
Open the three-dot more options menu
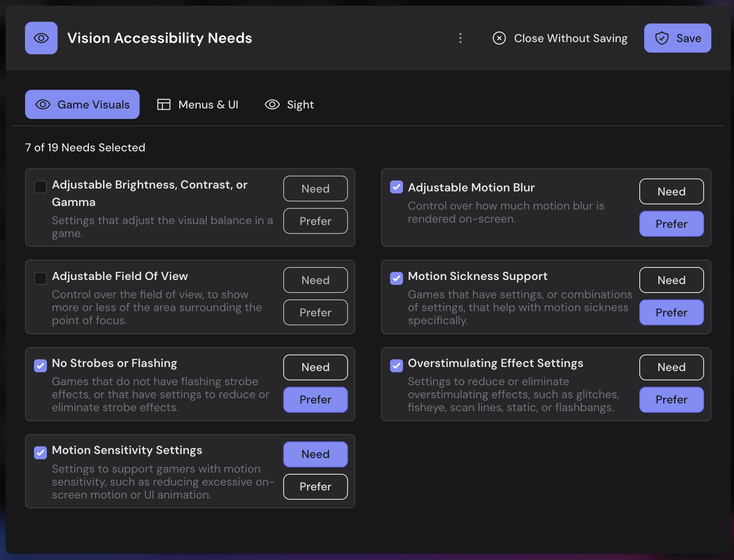pyautogui.click(x=460, y=38)
